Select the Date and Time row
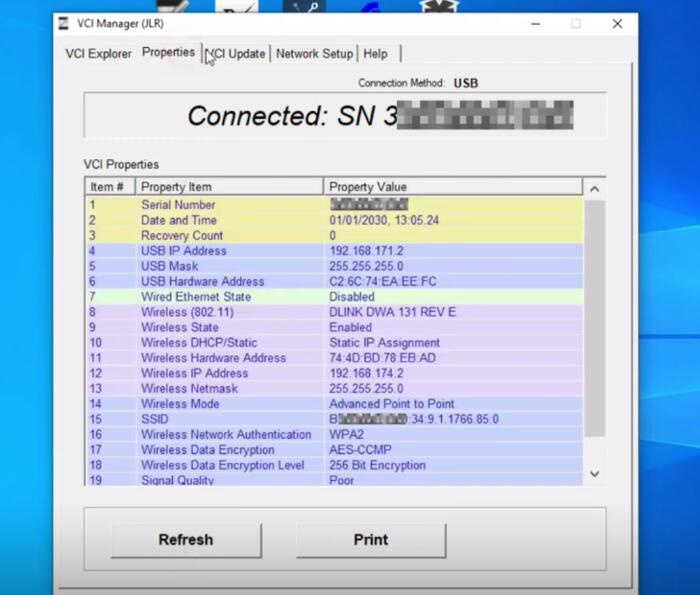Image resolution: width=700 pixels, height=595 pixels. (334, 220)
